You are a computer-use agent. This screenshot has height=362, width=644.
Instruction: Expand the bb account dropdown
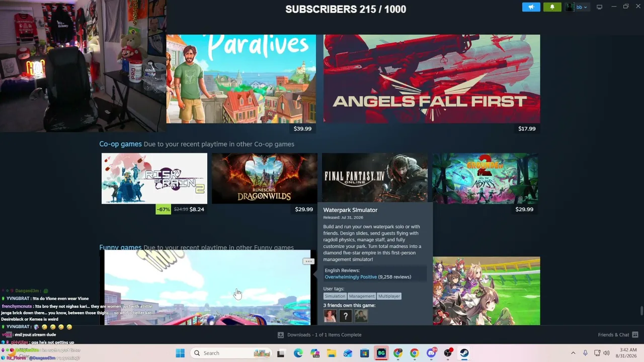click(x=577, y=7)
